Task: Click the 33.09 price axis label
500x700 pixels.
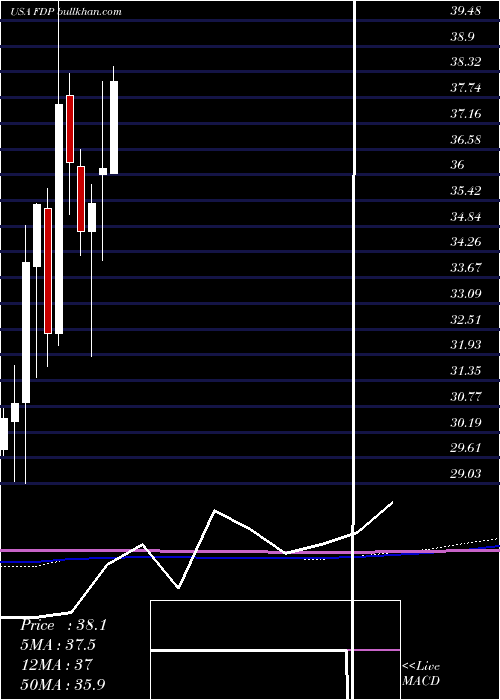Action: [465, 294]
